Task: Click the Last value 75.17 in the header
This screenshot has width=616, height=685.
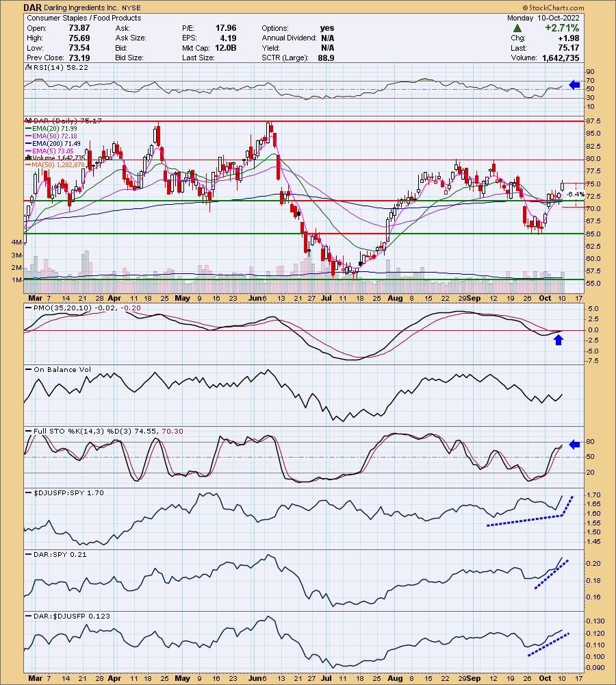Action: click(x=569, y=48)
